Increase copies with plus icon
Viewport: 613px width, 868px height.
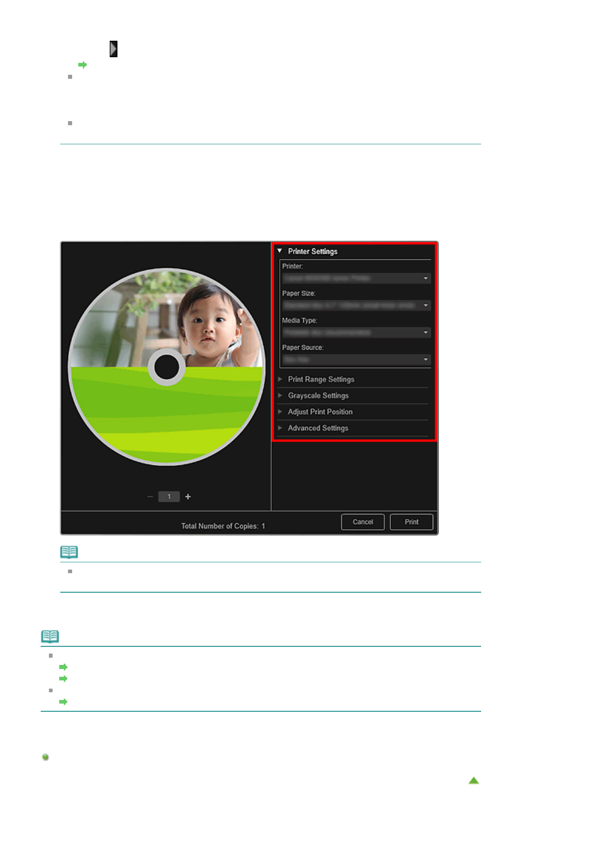[188, 496]
